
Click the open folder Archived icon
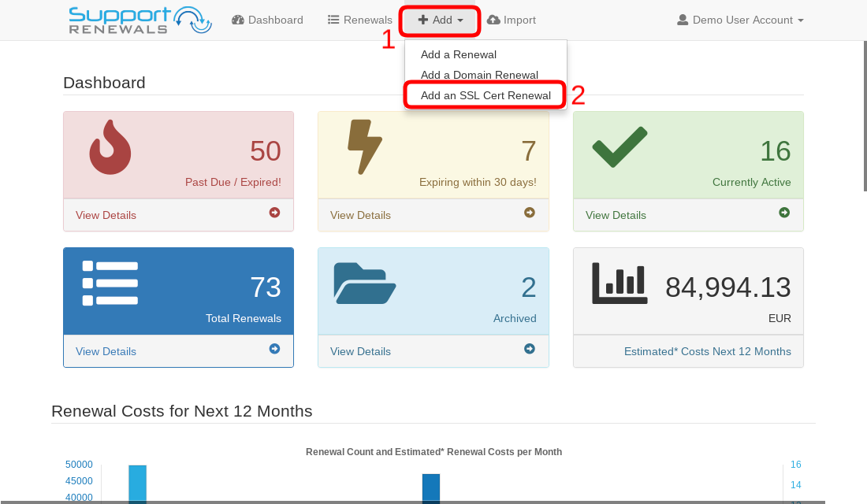[364, 283]
